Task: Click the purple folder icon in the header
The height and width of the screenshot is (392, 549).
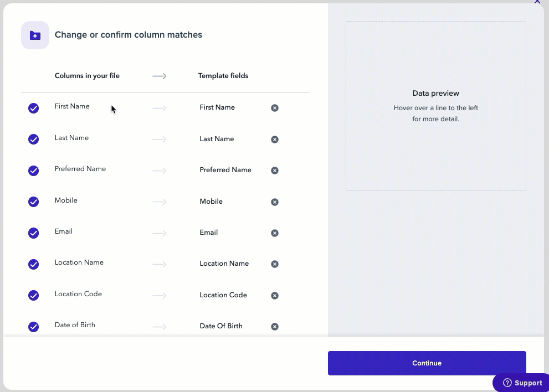Action: [34, 34]
